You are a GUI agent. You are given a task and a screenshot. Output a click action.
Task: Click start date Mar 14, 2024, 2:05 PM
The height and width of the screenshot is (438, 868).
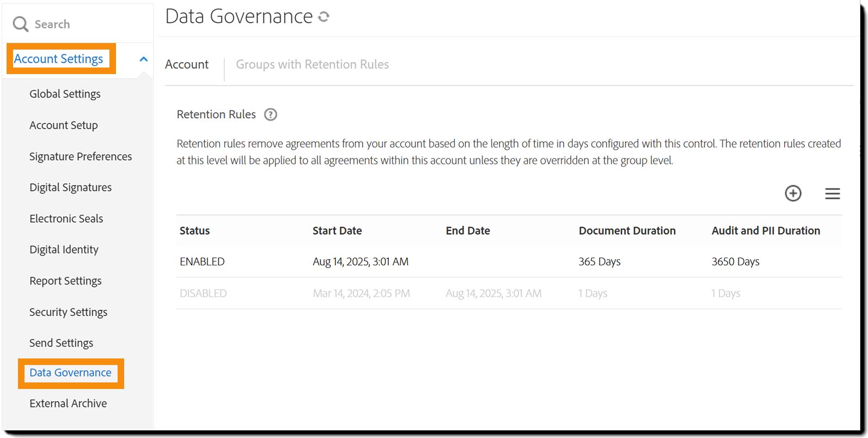click(361, 294)
